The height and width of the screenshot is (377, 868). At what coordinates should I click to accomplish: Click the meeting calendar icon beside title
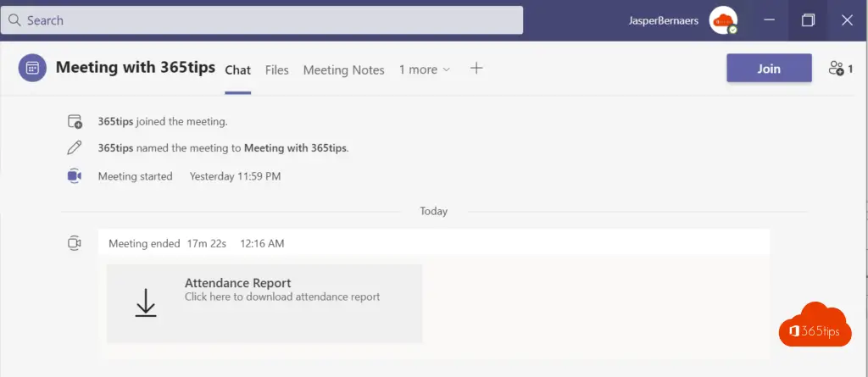click(x=32, y=69)
